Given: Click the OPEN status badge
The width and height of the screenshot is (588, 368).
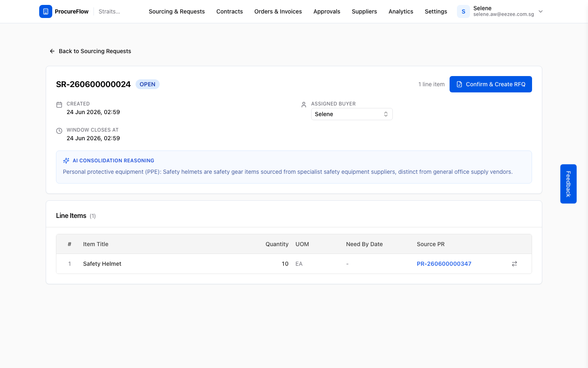Looking at the screenshot, I should pos(147,84).
